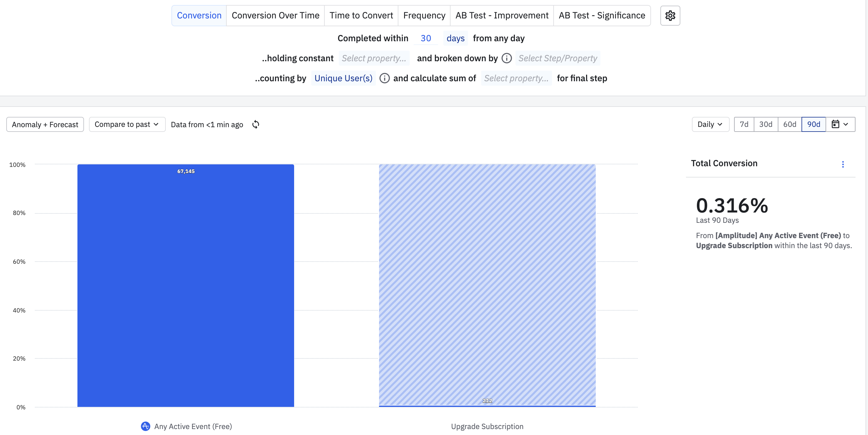This screenshot has height=435, width=868.
Task: Open the Total Conversion three-dot menu
Action: (843, 164)
